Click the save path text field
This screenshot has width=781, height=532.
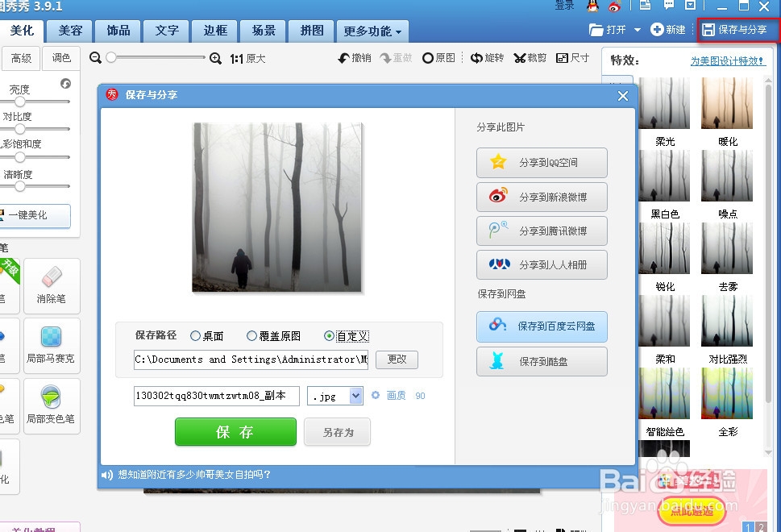tap(251, 360)
